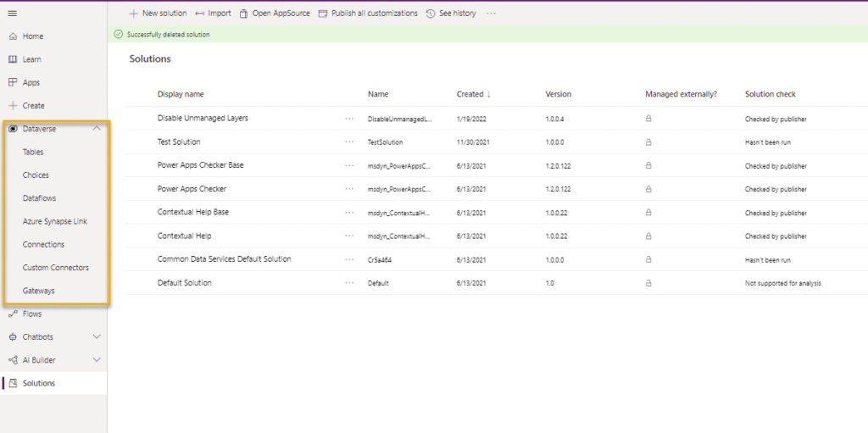
Task: Click the Dataverse sidebar item
Action: (x=39, y=129)
